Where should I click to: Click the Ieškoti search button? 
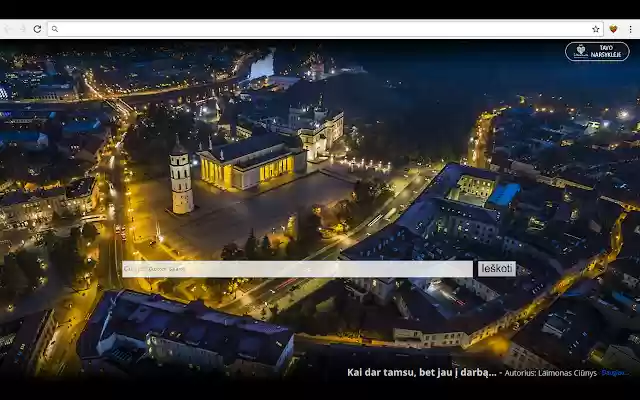coord(497,269)
